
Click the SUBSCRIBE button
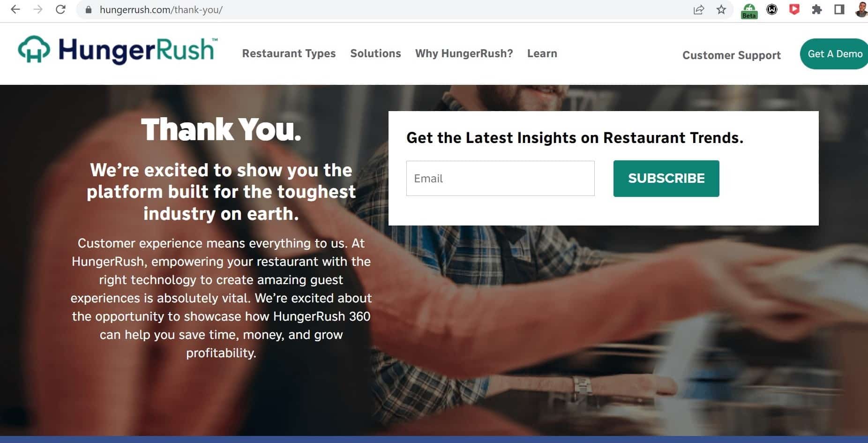pos(666,179)
